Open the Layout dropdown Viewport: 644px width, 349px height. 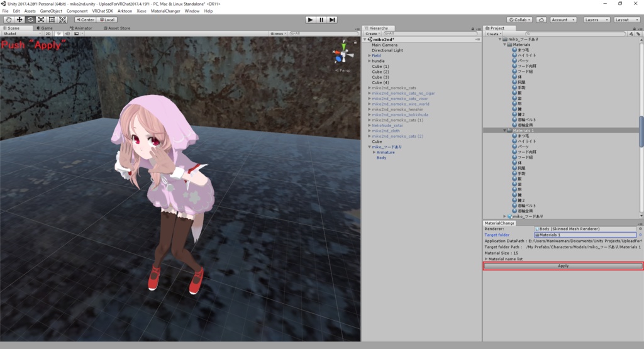(626, 19)
